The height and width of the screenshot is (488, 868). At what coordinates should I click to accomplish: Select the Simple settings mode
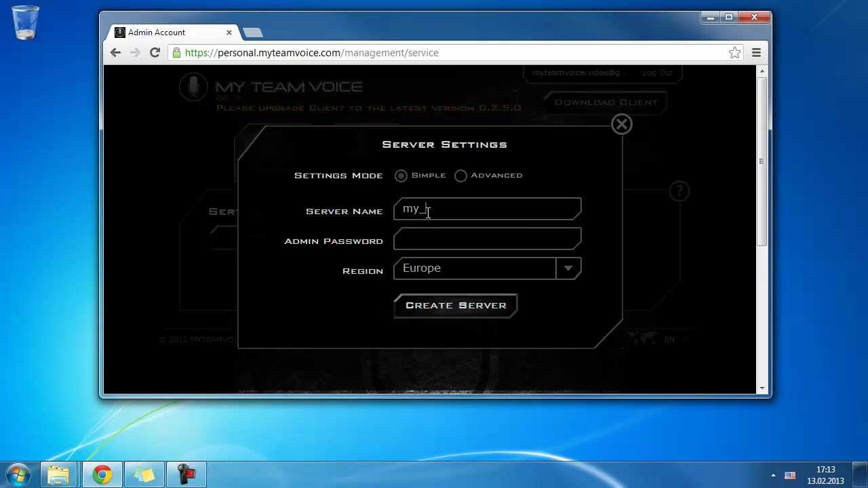[x=401, y=176]
